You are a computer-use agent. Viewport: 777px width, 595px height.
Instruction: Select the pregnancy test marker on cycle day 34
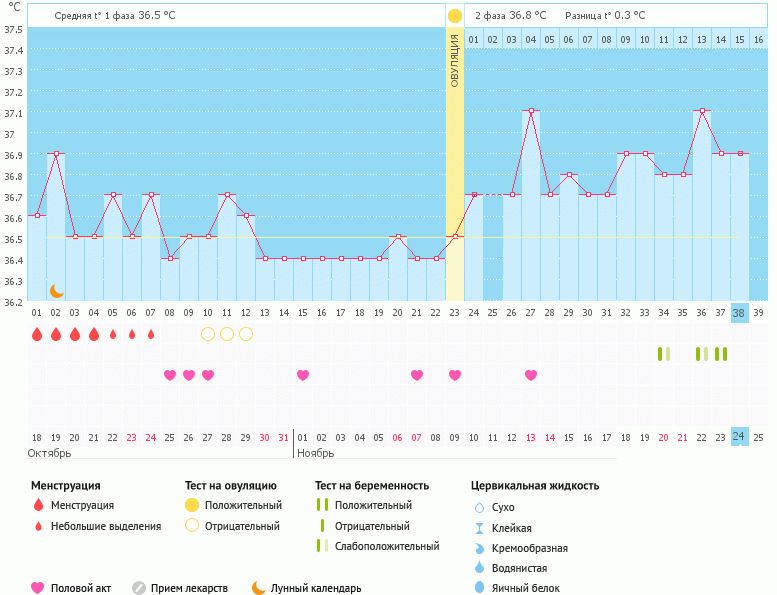point(663,354)
